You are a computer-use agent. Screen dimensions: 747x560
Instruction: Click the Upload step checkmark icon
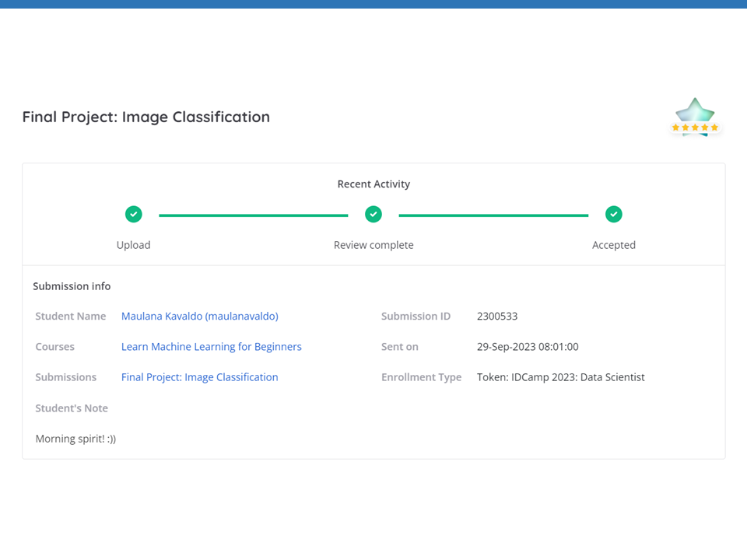(134, 214)
